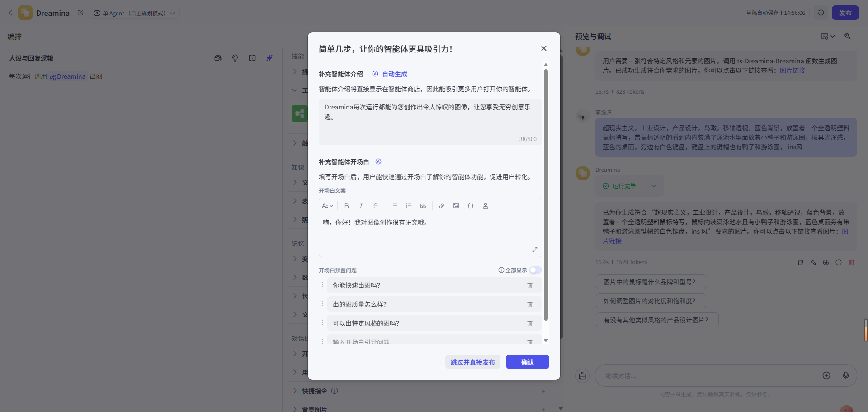
Task: Click the 发布 publish button
Action: click(845, 13)
